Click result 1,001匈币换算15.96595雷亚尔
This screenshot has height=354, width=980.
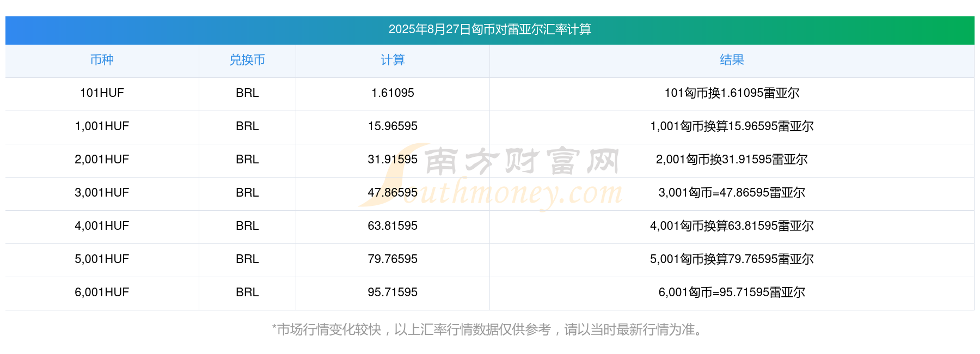coord(732,126)
